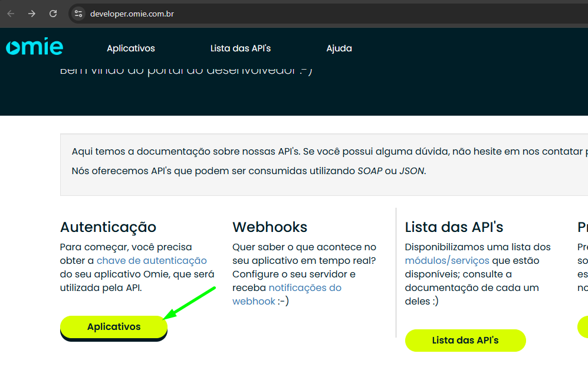Click the browser forward arrow
This screenshot has width=588, height=373.
coord(32,14)
